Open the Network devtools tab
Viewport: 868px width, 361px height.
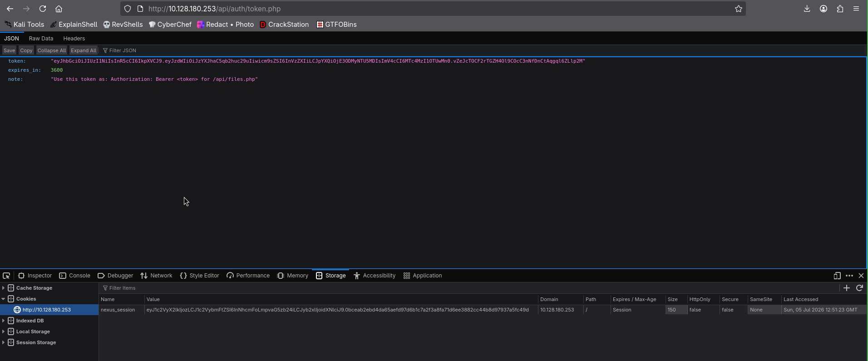156,276
